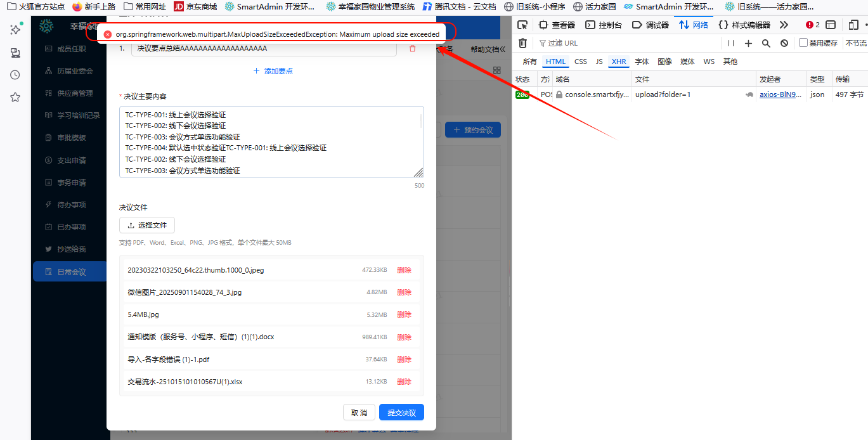Open the AI chatbot sparkle icon
Screen dimensions: 868x440
(x=14, y=29)
